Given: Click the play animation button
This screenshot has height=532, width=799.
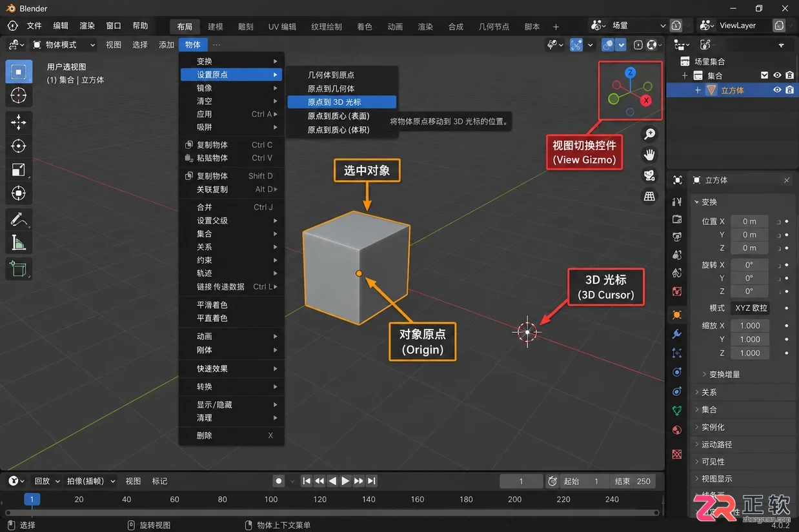Looking at the screenshot, I should (x=345, y=481).
